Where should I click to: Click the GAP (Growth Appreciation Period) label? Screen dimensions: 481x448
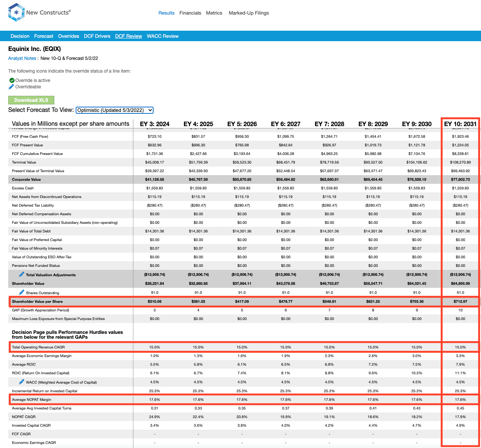coord(40,310)
